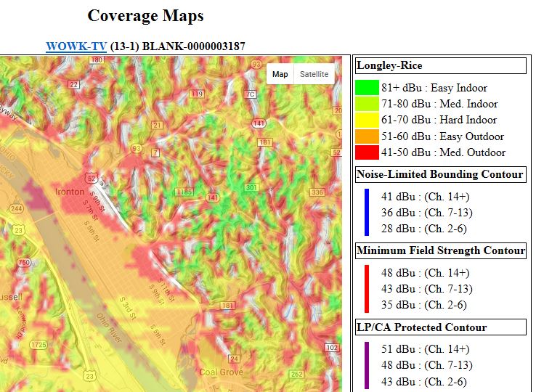The image size is (536, 392).
Task: Open the WOWK-TV station link
Action: [x=76, y=46]
